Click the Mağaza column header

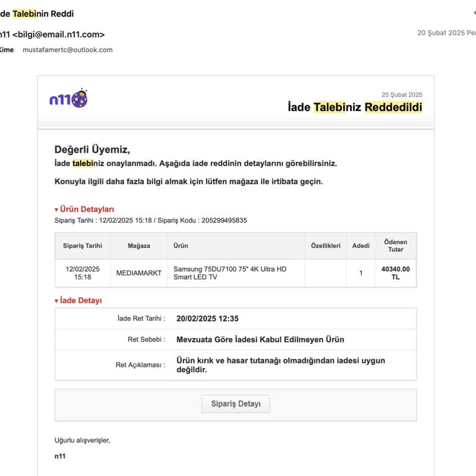point(139,246)
